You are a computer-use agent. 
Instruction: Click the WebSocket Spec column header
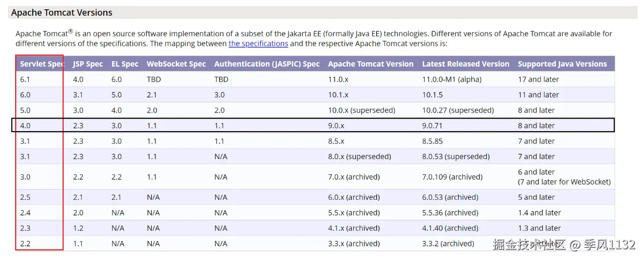tap(176, 64)
